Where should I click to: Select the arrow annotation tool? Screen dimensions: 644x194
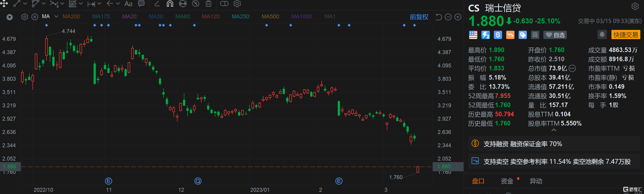click(110, 3)
